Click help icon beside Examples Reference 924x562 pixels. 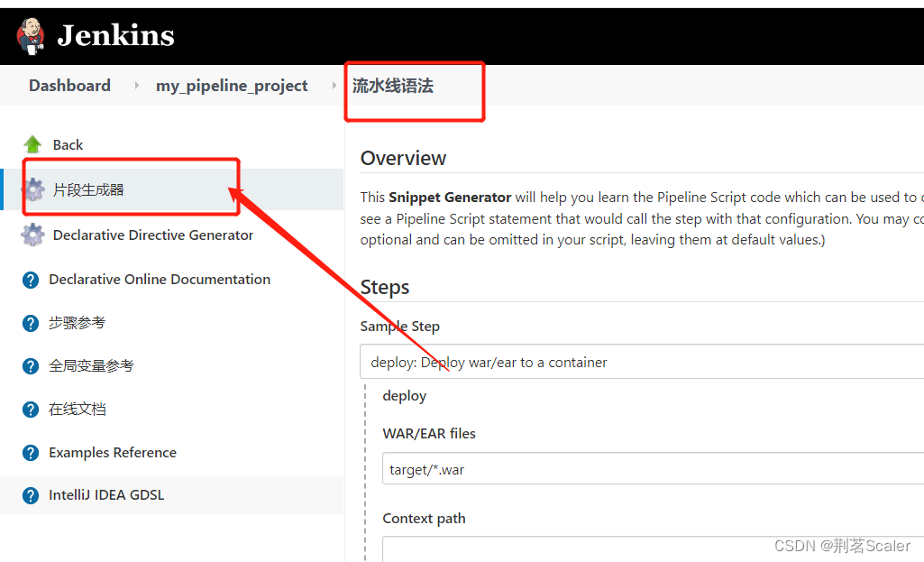pos(31,453)
